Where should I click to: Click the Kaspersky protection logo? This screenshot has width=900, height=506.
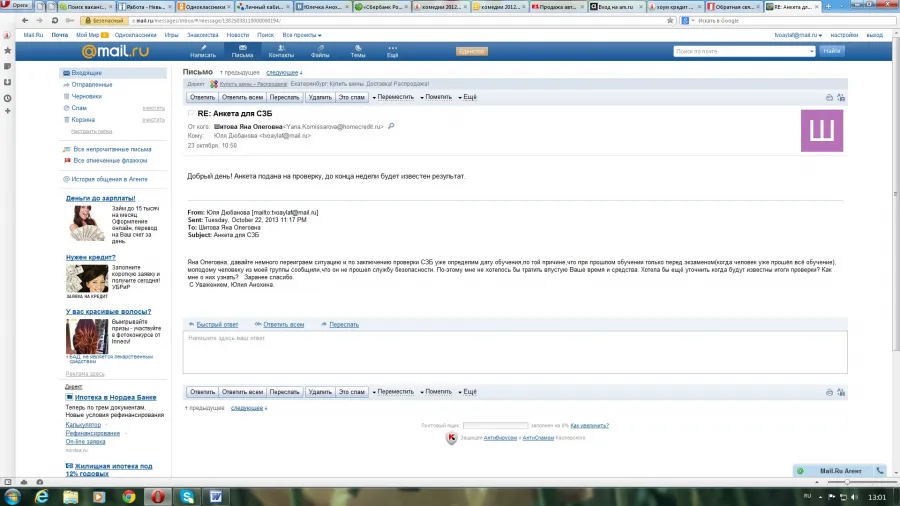(451, 438)
